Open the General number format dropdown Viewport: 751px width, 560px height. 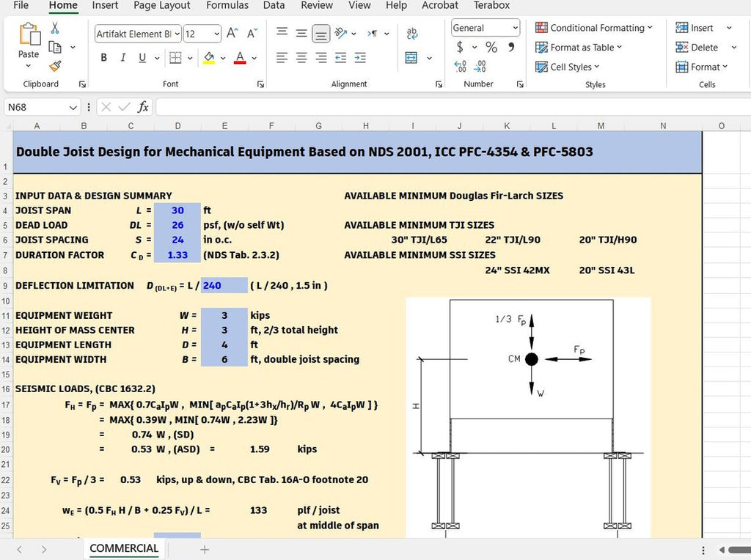pos(515,28)
